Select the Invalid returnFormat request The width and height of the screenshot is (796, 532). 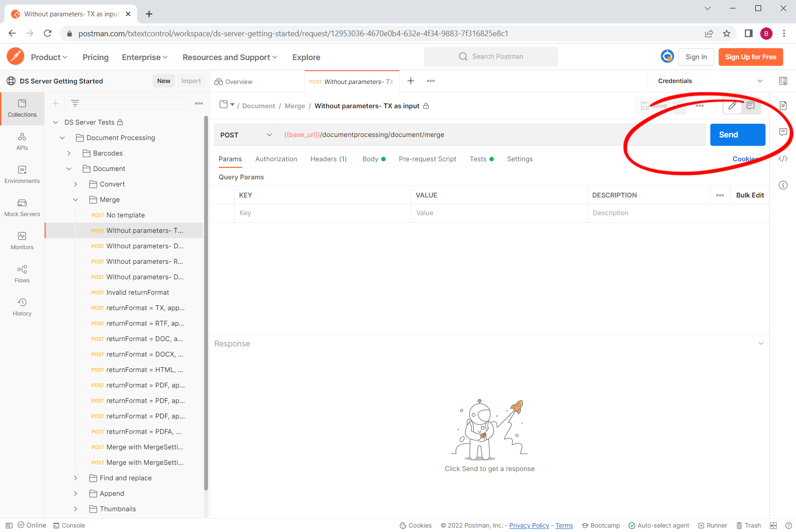[137, 293]
